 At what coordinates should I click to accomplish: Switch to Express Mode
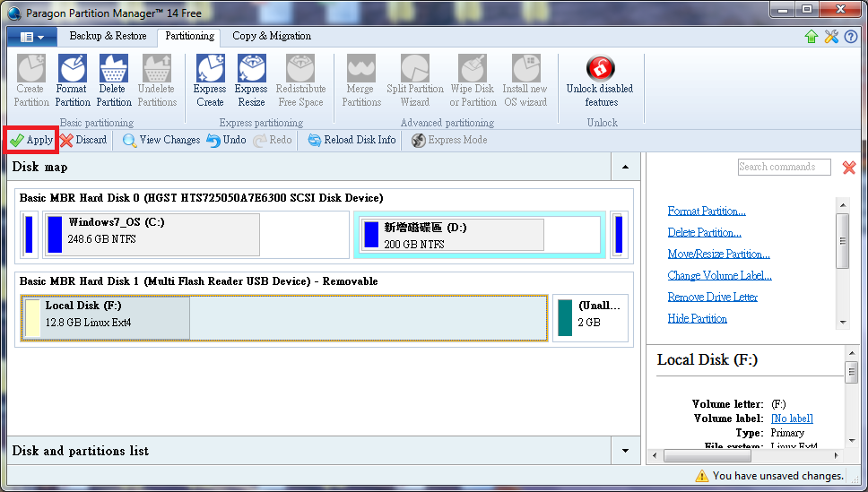tap(449, 140)
